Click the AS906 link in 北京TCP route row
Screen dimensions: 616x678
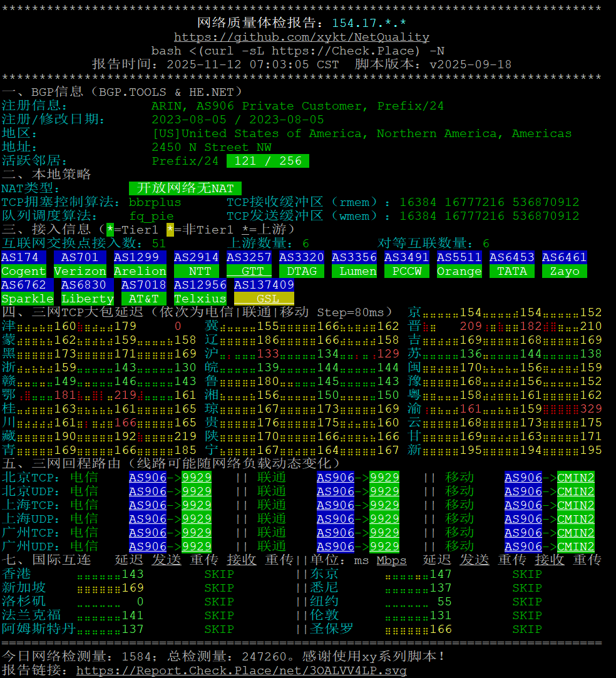[x=147, y=477]
